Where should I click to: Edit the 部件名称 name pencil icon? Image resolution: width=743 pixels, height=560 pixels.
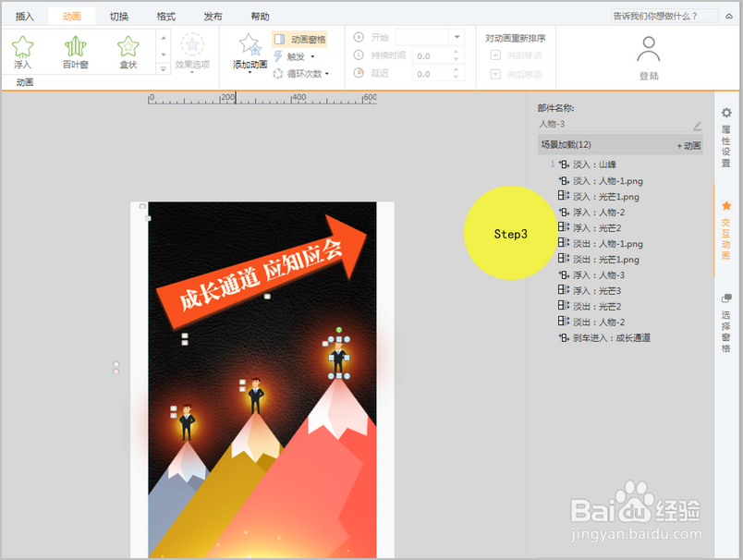point(697,126)
